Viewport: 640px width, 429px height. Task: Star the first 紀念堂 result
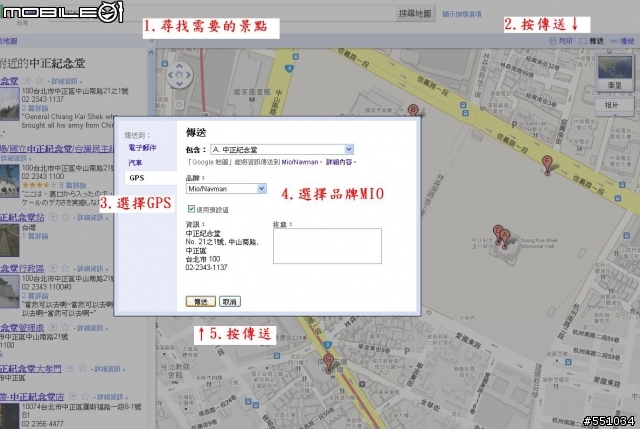(x=39, y=80)
